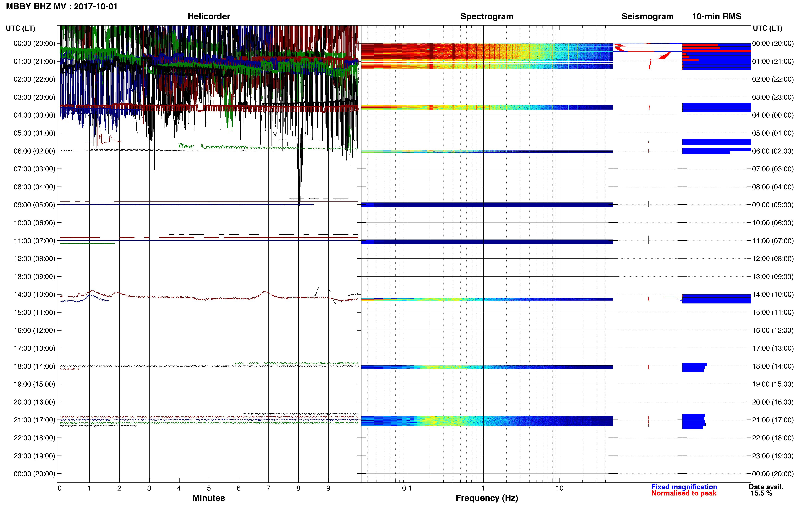The height and width of the screenshot is (508, 812).
Task: Click left time label '23:00 (19:00)'
Action: (34, 456)
